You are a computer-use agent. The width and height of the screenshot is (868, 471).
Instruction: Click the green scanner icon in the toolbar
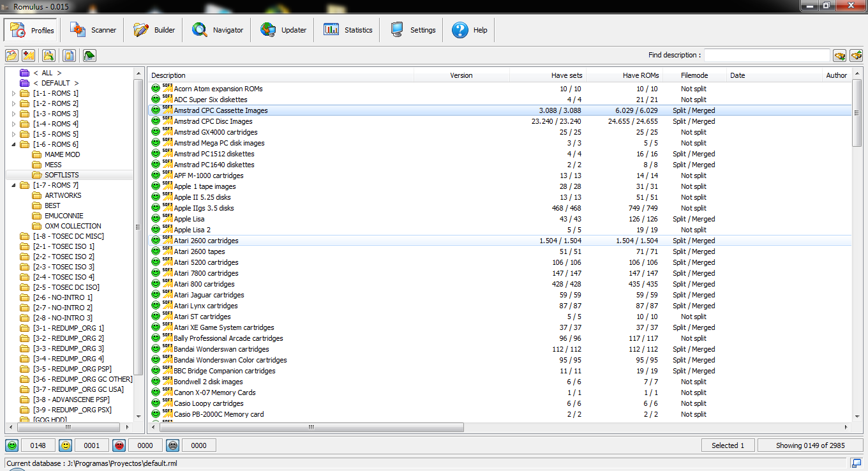(89, 56)
